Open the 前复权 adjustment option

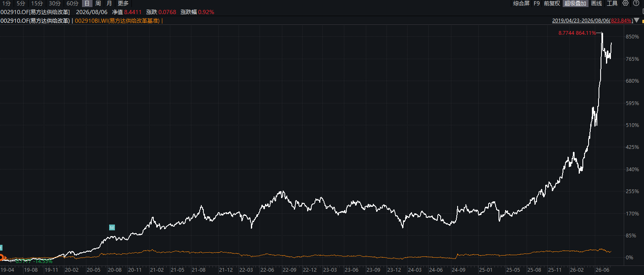552,3
